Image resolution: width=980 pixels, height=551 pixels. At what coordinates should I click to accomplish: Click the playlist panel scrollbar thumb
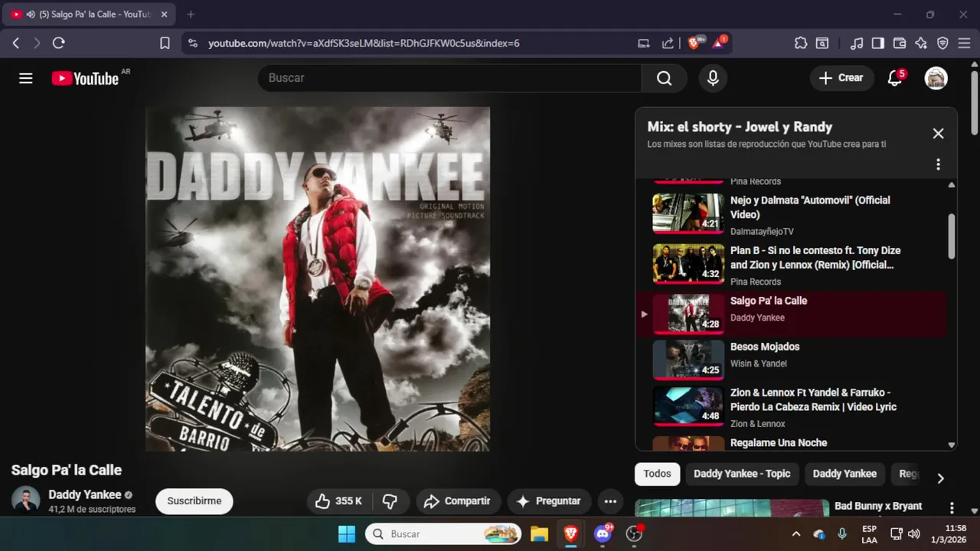coord(952,236)
